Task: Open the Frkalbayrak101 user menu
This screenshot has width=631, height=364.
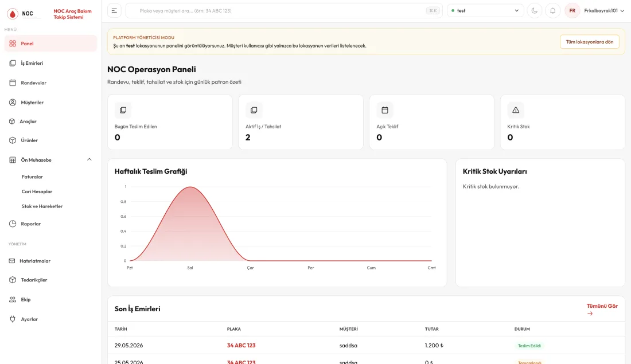Action: coord(604,11)
